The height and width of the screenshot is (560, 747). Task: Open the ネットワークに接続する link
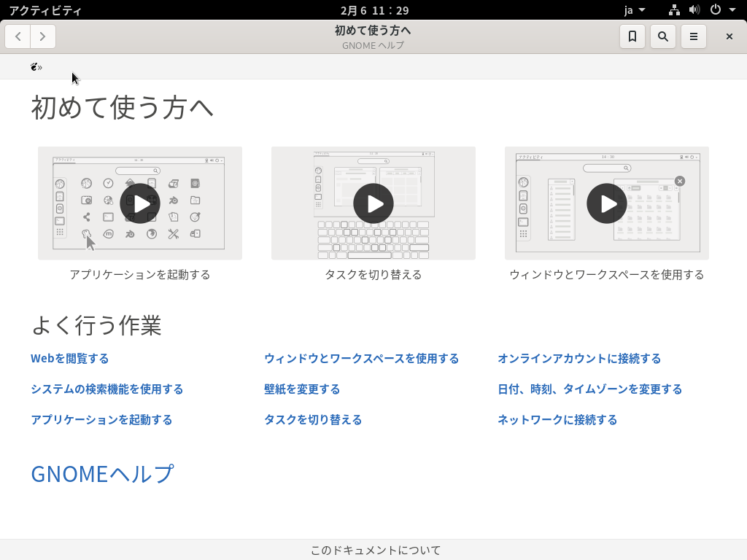[x=557, y=419]
